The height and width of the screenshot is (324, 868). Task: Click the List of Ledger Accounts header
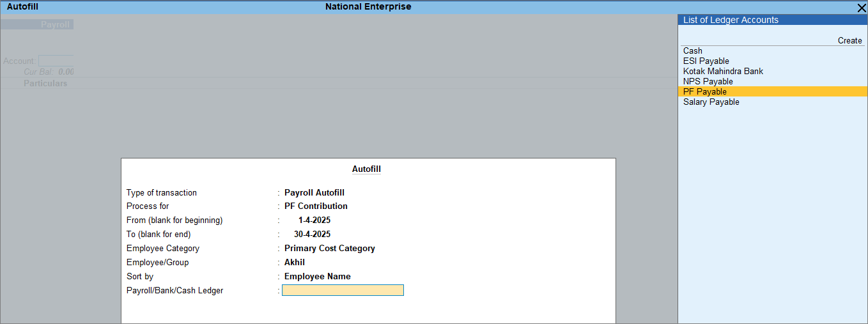(x=731, y=20)
